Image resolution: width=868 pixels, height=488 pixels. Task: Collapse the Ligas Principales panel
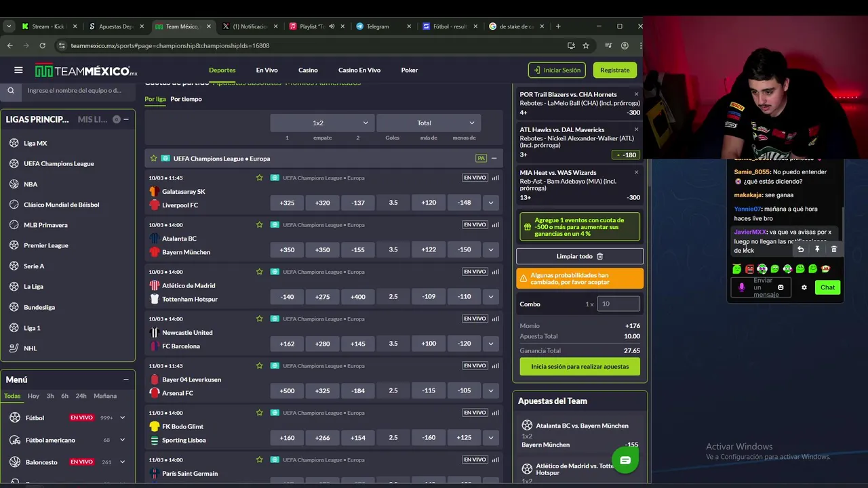126,119
